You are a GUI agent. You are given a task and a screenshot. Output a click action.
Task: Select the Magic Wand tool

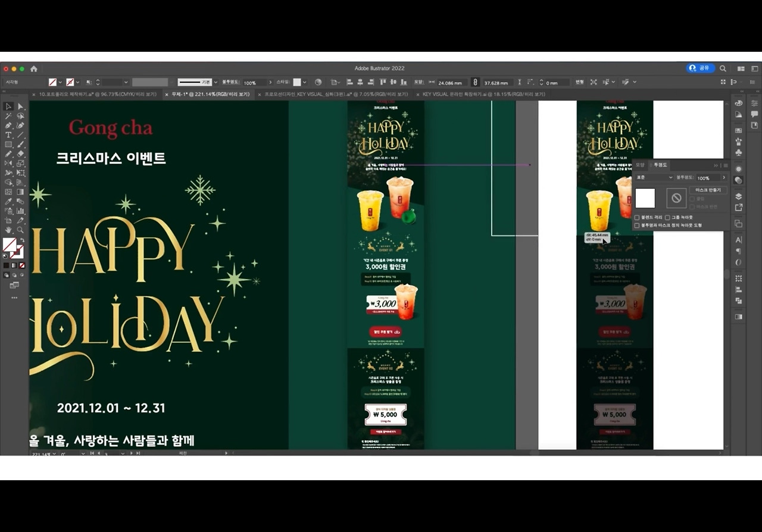tap(8, 116)
